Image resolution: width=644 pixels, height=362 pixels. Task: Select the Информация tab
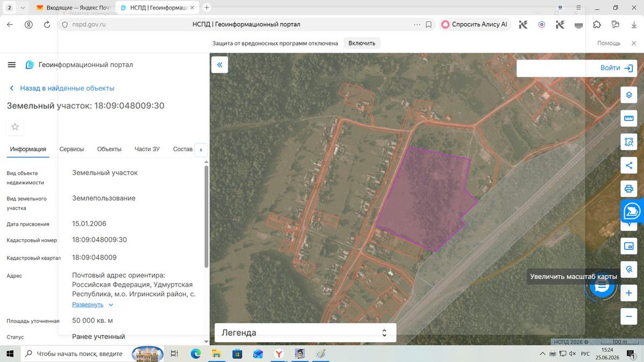click(x=28, y=149)
